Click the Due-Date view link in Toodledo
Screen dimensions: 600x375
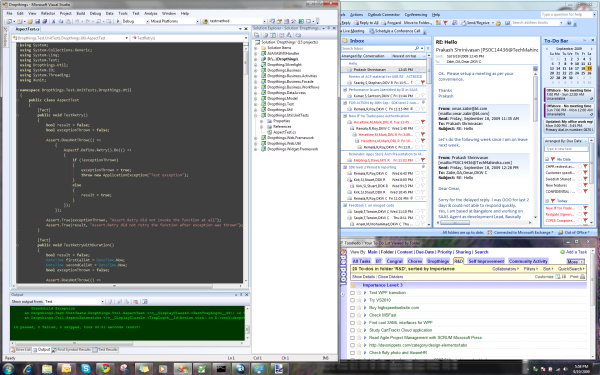[x=425, y=252]
